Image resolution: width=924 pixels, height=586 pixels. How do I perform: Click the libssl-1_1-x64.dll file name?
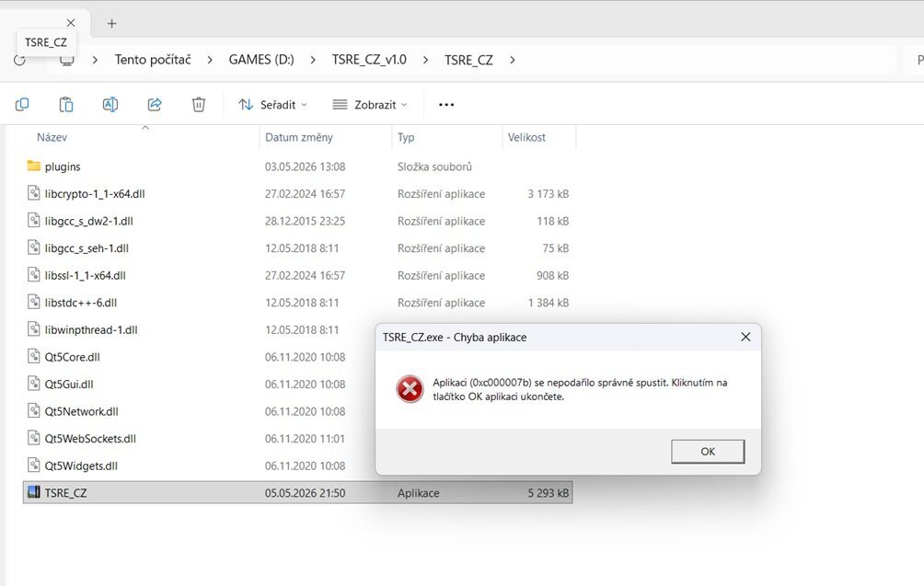pyautogui.click(x=85, y=276)
